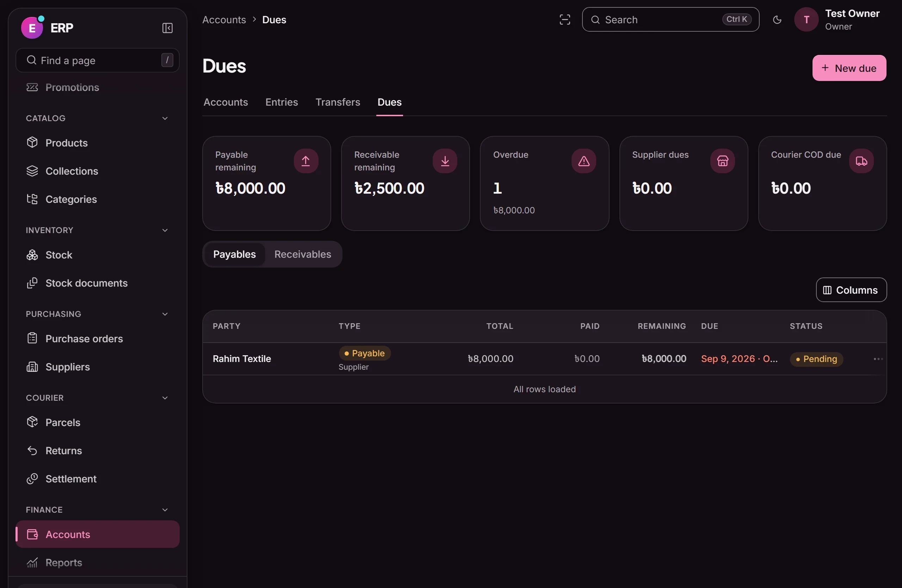Switch to the Entries tab
Image resolution: width=902 pixels, height=588 pixels.
coord(282,102)
